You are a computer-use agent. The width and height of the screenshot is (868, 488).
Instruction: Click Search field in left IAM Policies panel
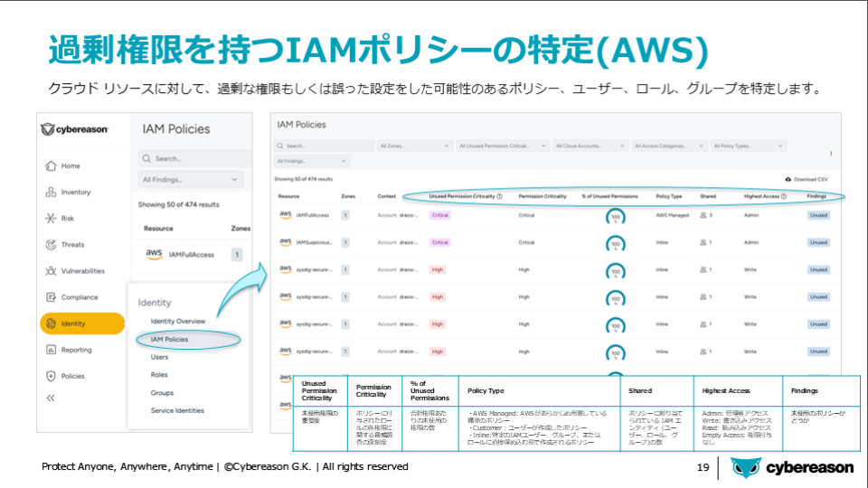pyautogui.click(x=195, y=159)
